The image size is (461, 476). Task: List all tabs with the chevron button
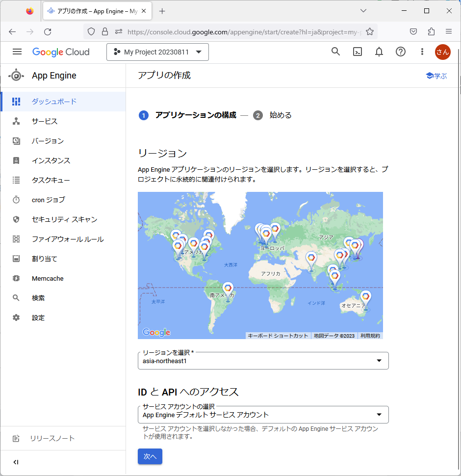click(x=363, y=11)
